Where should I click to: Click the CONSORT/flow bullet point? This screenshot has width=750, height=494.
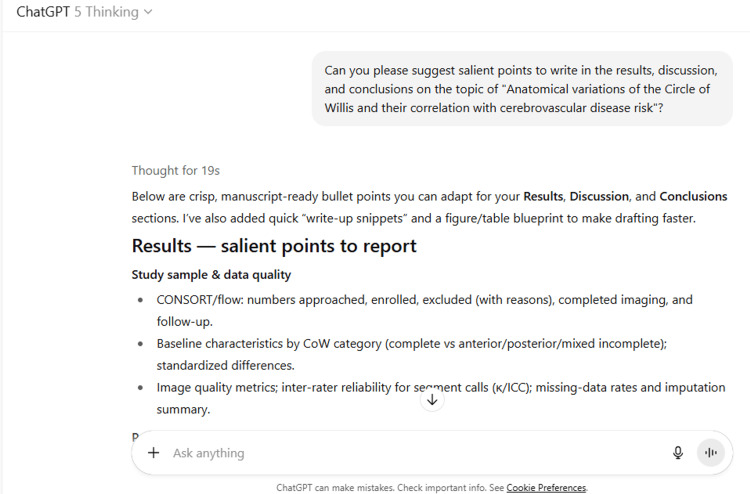pyautogui.click(x=424, y=310)
